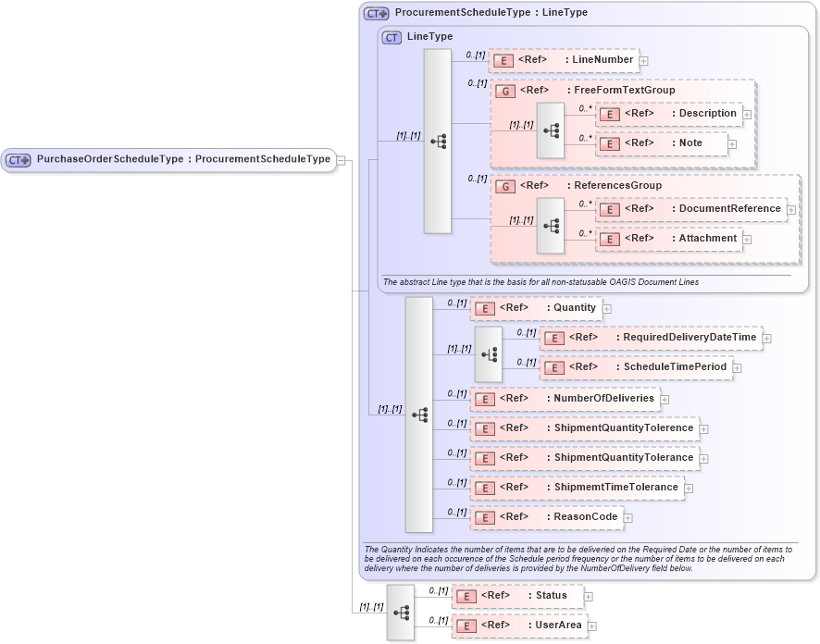Click the G icon of FreeFormTextGroup
The image size is (820, 644).
[505, 91]
